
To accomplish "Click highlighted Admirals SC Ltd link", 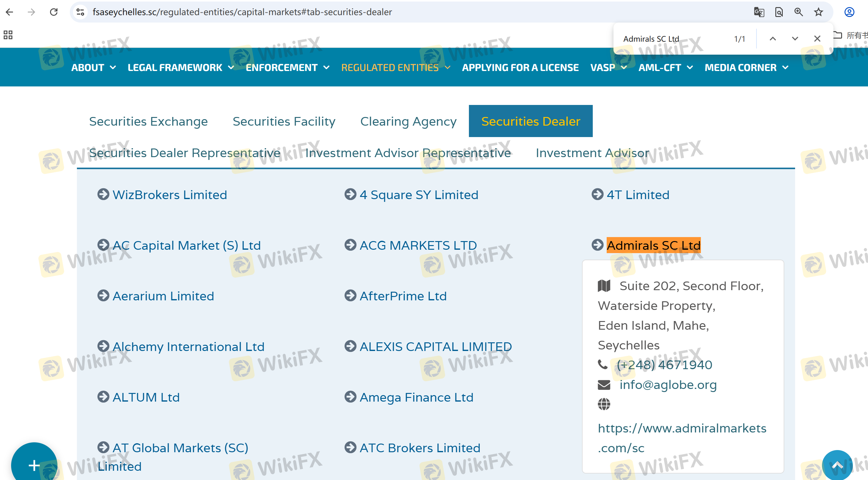I will click(x=654, y=245).
